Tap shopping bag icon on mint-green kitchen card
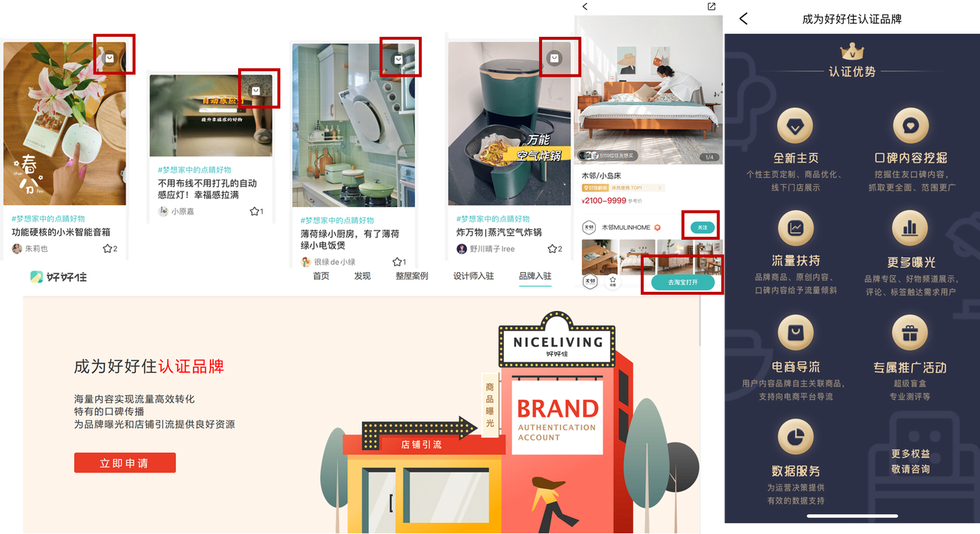Viewport: 980px width, 534px height. pos(398,59)
